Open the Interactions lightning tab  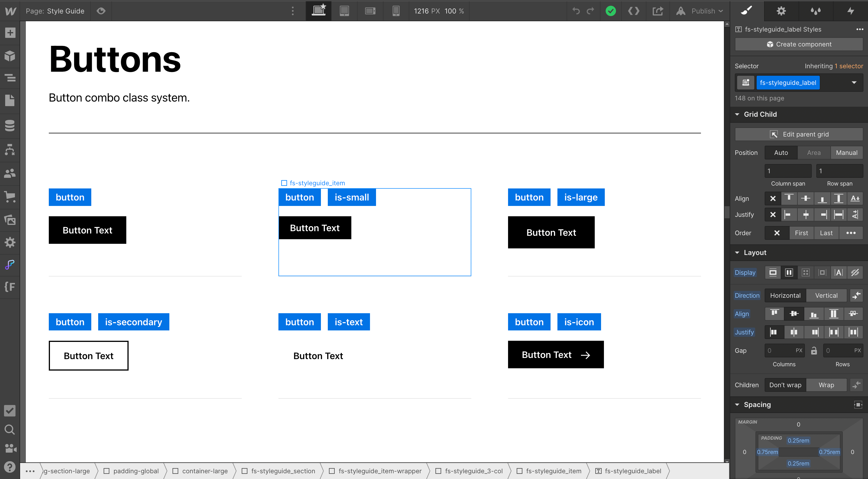(x=850, y=11)
